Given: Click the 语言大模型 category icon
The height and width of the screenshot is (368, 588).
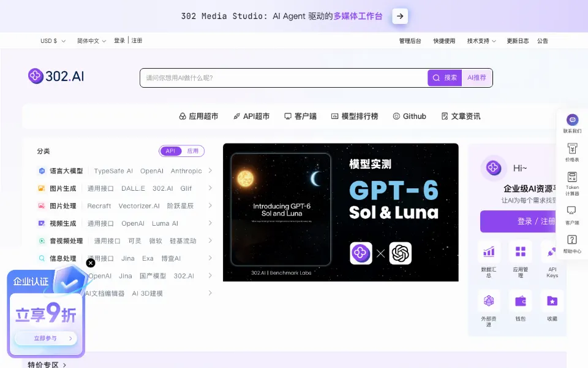Looking at the screenshot, I should pyautogui.click(x=42, y=171).
